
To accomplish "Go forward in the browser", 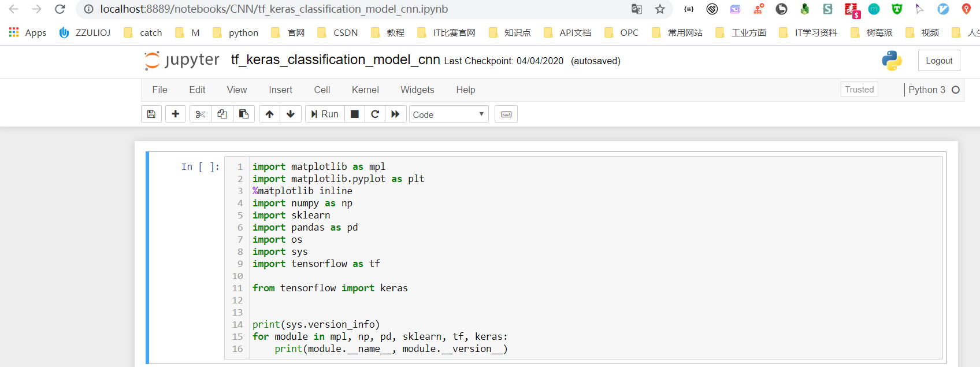I will coord(37,9).
